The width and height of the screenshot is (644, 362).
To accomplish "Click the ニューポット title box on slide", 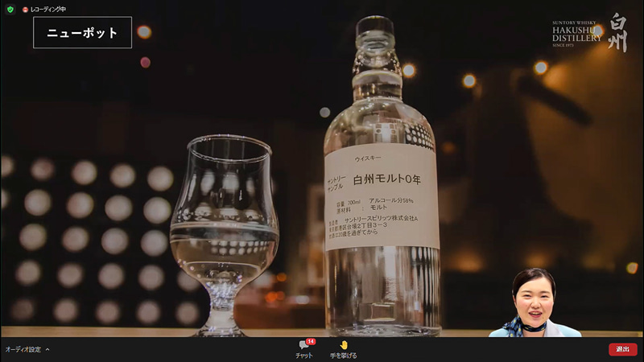I will pos(83,32).
